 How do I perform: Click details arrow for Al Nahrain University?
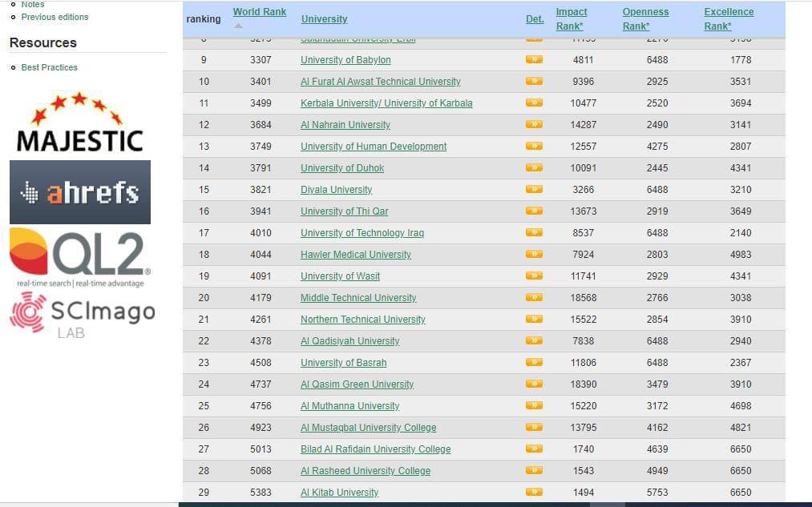point(534,124)
